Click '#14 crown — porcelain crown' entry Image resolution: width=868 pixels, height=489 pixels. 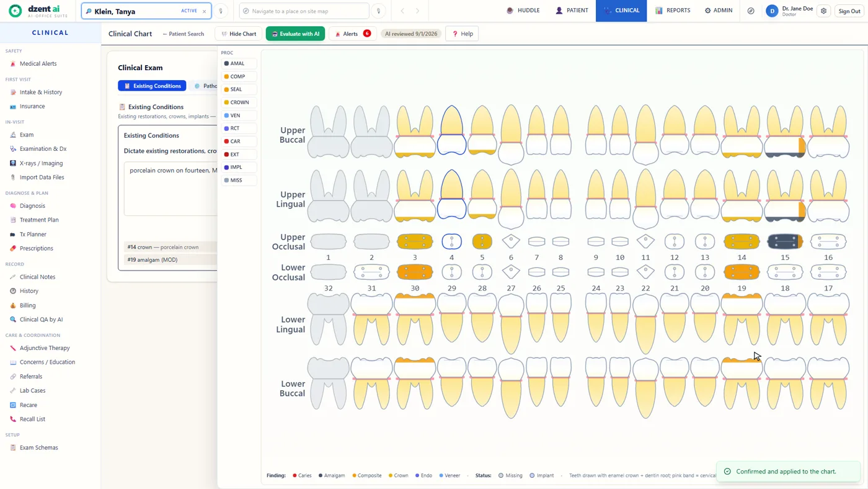170,247
